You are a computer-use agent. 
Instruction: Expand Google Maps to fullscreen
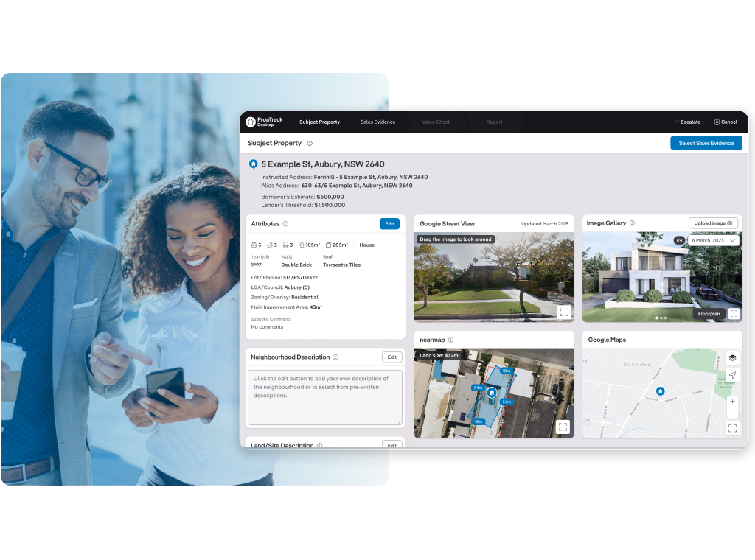pyautogui.click(x=732, y=428)
